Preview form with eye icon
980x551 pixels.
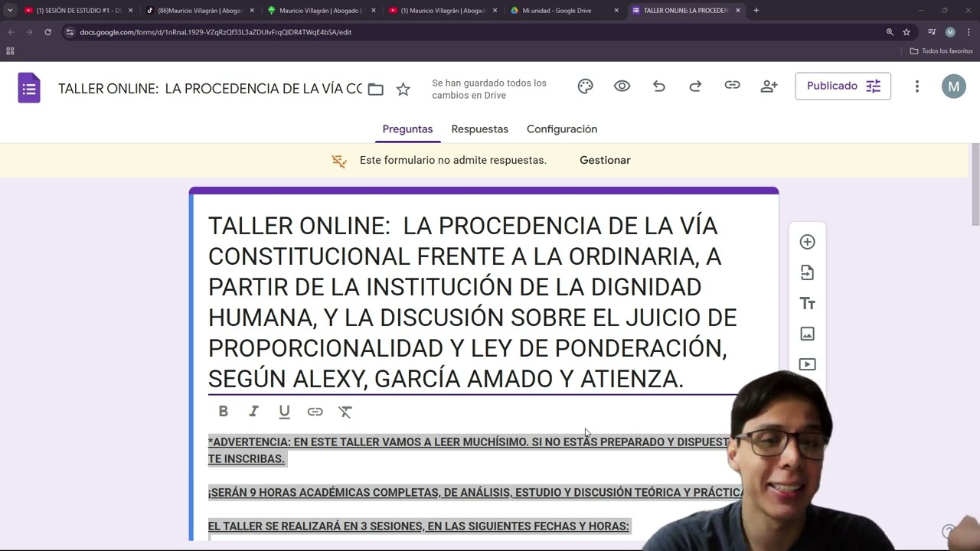pyautogui.click(x=622, y=86)
